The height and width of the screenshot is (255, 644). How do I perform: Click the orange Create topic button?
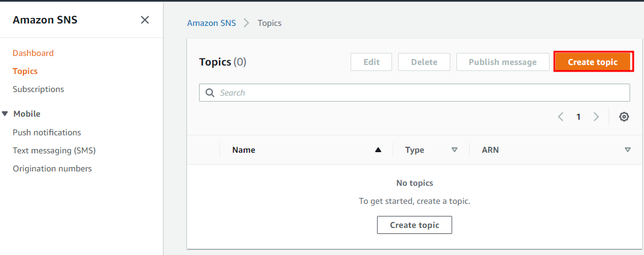click(x=593, y=62)
